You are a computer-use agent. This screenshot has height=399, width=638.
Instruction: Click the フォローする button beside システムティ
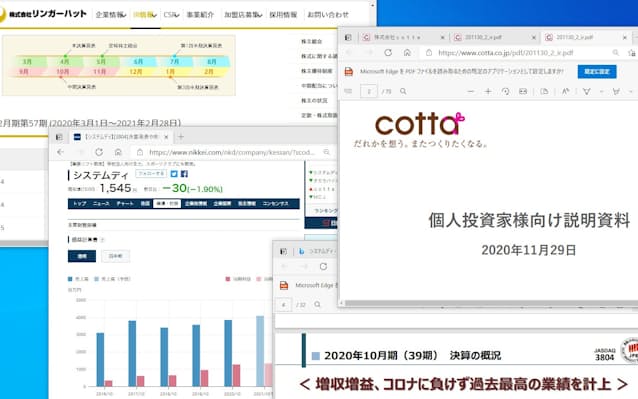tap(151, 174)
